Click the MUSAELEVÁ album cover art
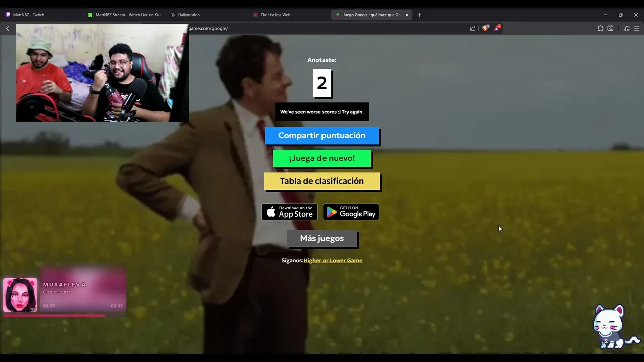The height and width of the screenshot is (362, 644). [x=20, y=295]
